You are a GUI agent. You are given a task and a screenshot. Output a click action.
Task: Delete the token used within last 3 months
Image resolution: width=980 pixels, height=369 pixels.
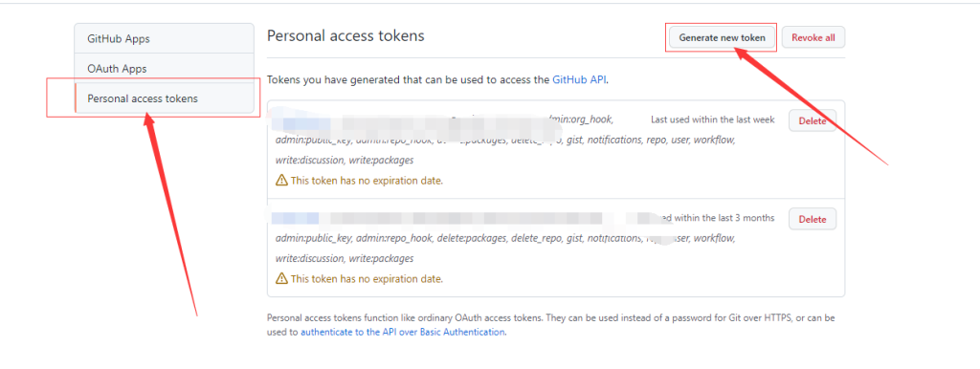(813, 219)
